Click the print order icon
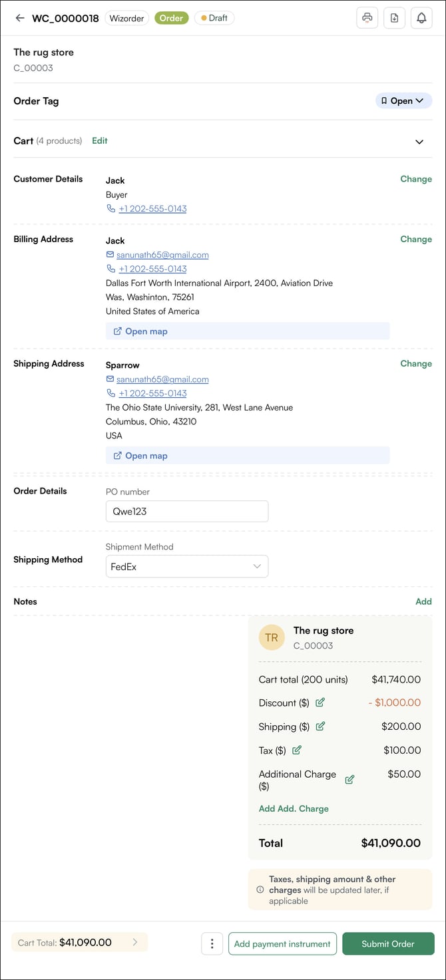Screen dimensions: 446x980 point(367,18)
